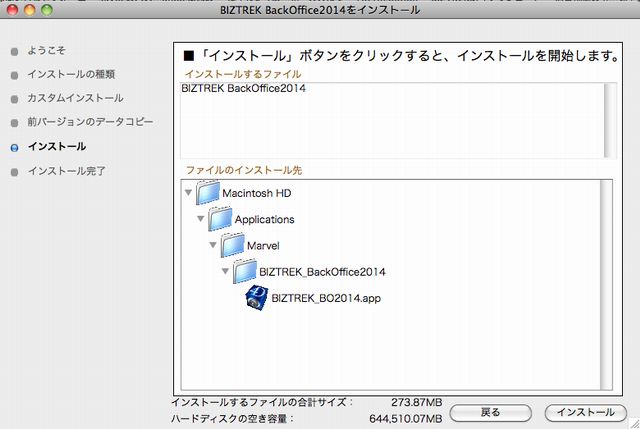The image size is (640, 429).
Task: Collapse the Marvel folder disclosure triangle
Action: point(213,245)
